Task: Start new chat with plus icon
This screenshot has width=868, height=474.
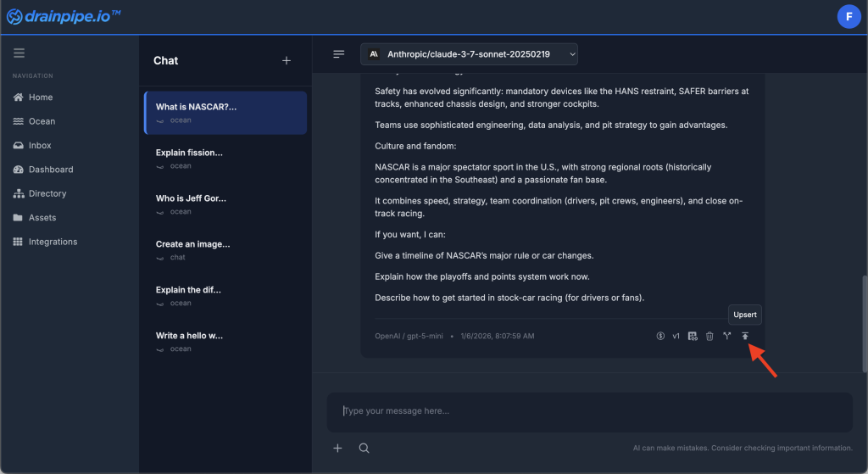Action: [x=287, y=60]
